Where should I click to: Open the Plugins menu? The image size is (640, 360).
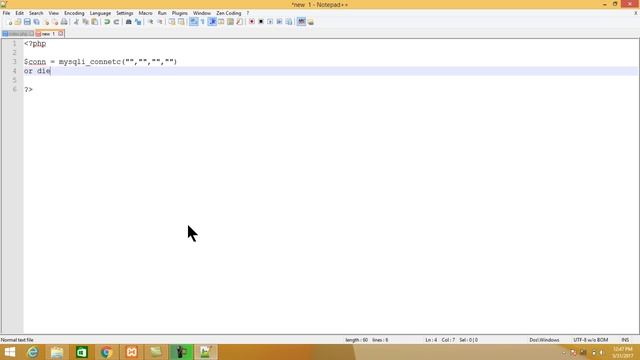[x=180, y=13]
